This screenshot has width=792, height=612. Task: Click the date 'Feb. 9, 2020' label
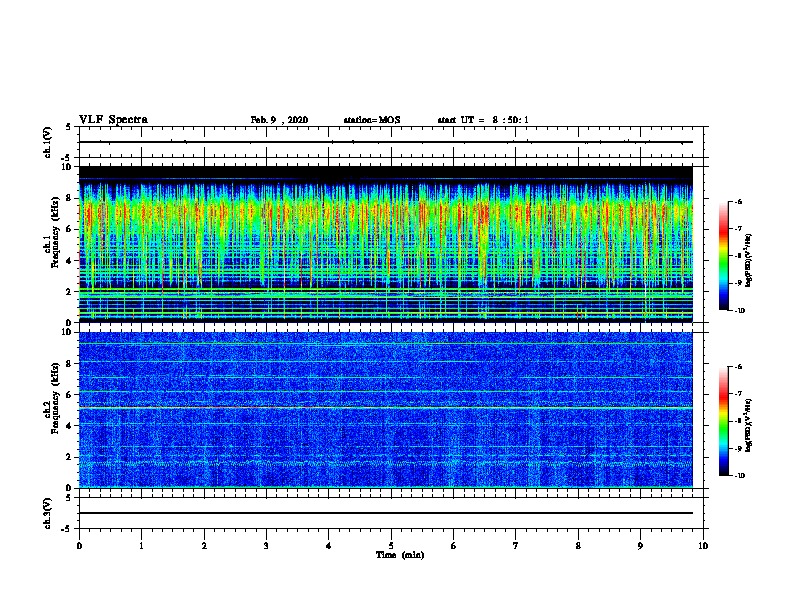[x=279, y=120]
